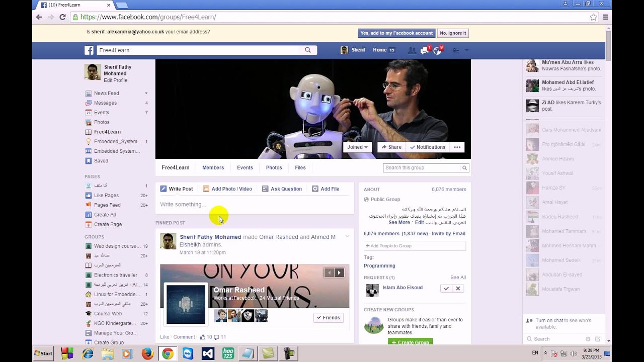Click the magnifier icon in Facebook search bar
The image size is (644, 362).
308,50
